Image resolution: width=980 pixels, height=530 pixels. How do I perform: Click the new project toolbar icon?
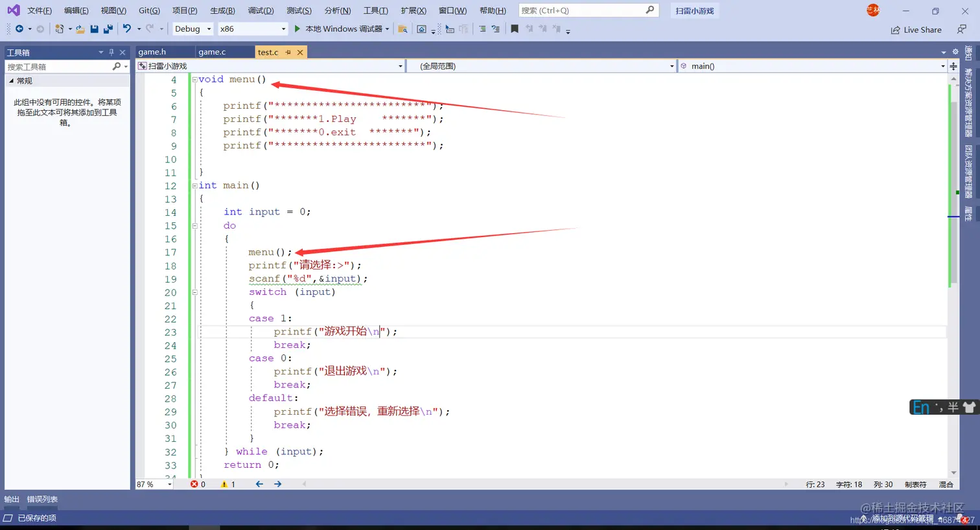[x=60, y=29]
